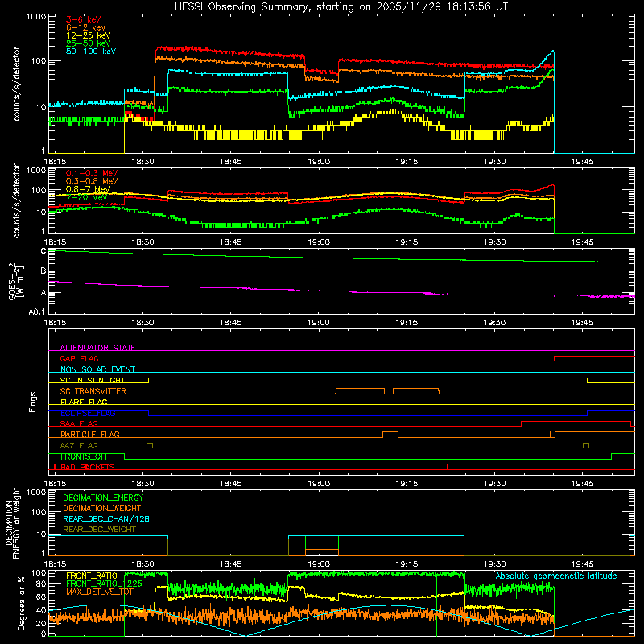Click the C tick label on the GOES-12 panel

tap(43, 251)
